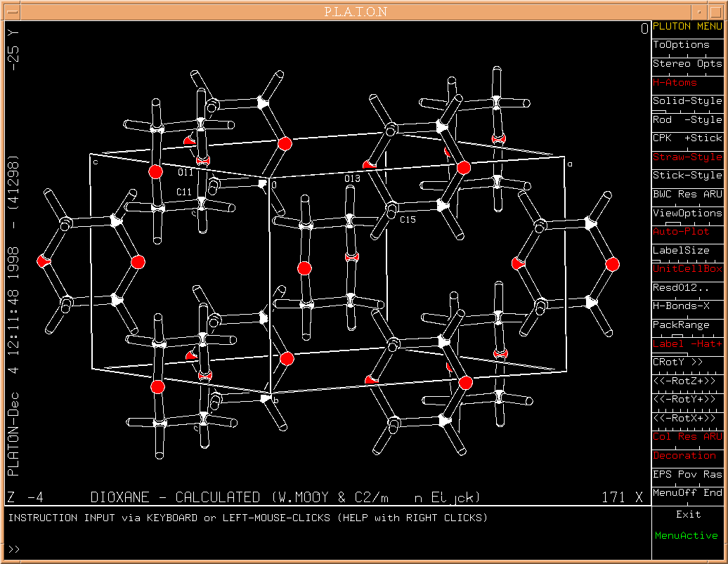Select Straw-Style rendering
This screenshot has width=728, height=564.
coord(687,157)
